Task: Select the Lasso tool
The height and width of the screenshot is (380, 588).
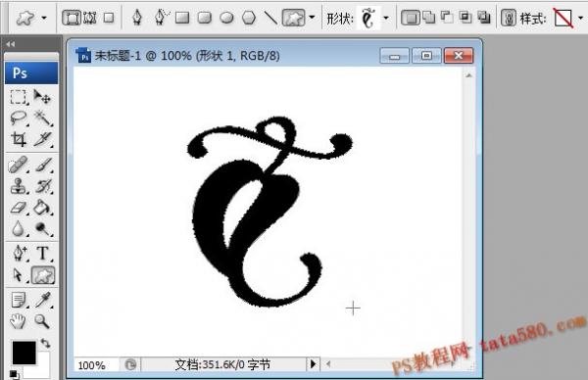Action: tap(18, 119)
